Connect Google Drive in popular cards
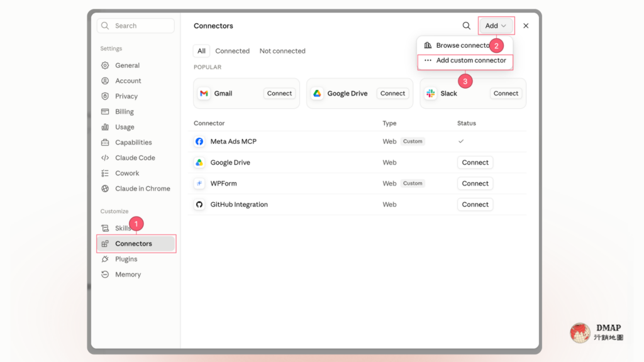Screen dimensions: 644x362 tap(392, 93)
